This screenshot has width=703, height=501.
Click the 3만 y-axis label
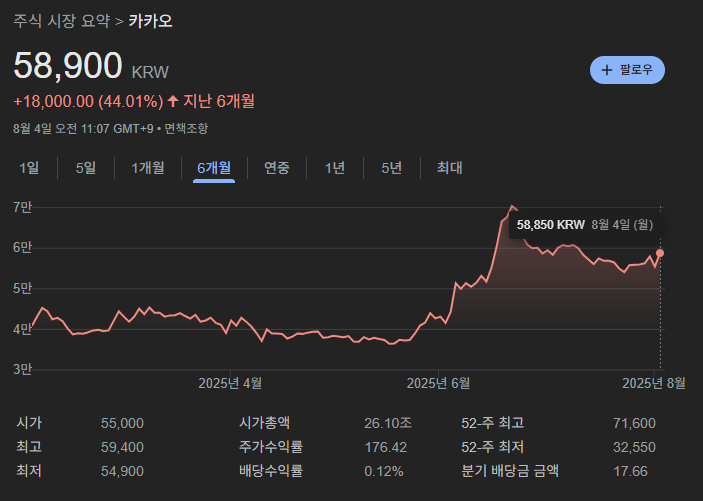coord(22,370)
